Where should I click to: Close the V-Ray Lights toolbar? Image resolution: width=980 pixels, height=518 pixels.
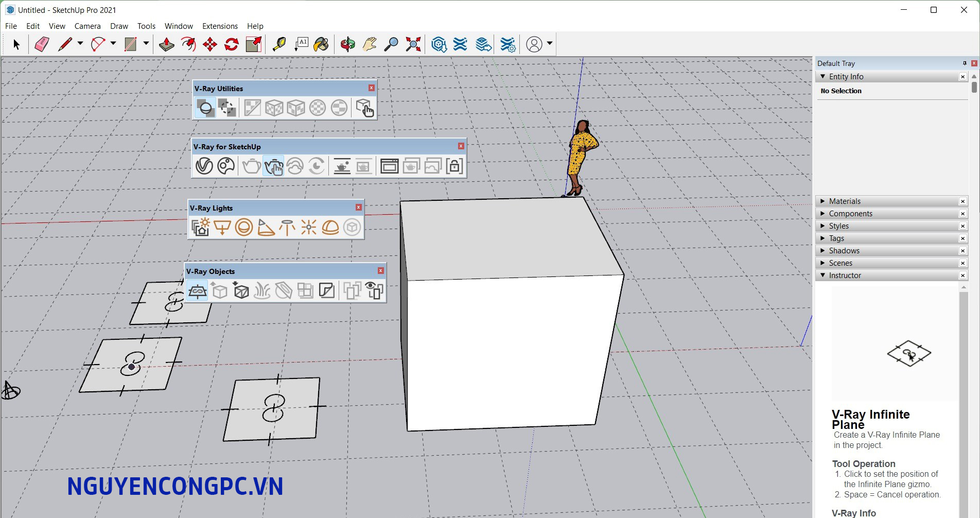coord(359,208)
